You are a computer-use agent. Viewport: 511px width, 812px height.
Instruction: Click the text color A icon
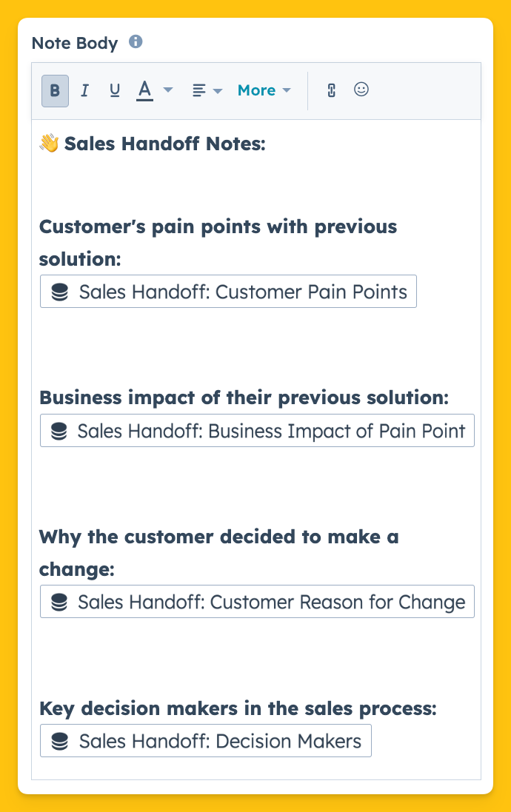[144, 90]
